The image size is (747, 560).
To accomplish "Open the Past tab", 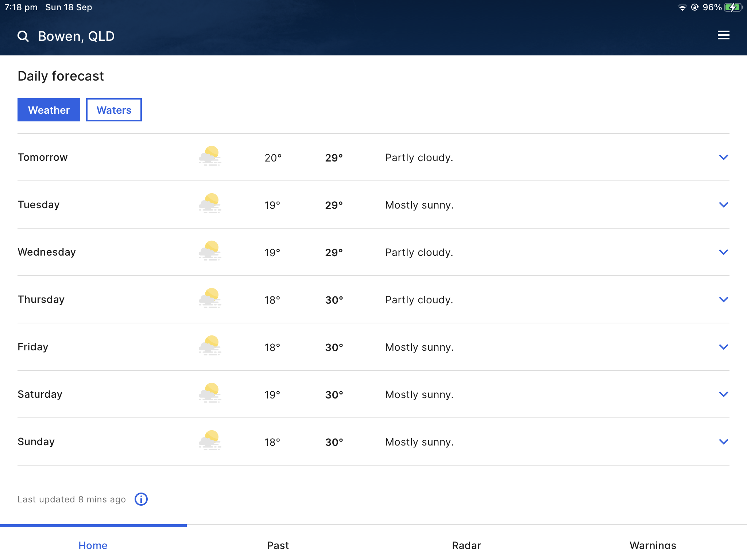I will coord(278,545).
